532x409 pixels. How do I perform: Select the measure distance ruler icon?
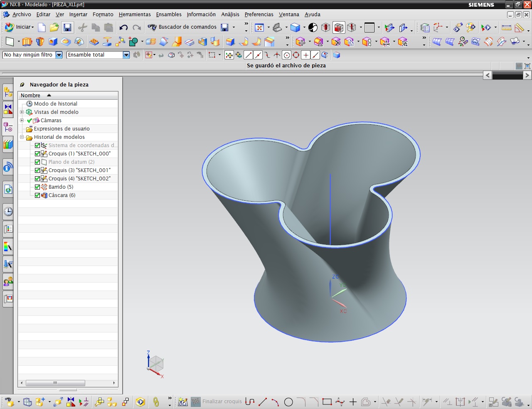(506, 27)
